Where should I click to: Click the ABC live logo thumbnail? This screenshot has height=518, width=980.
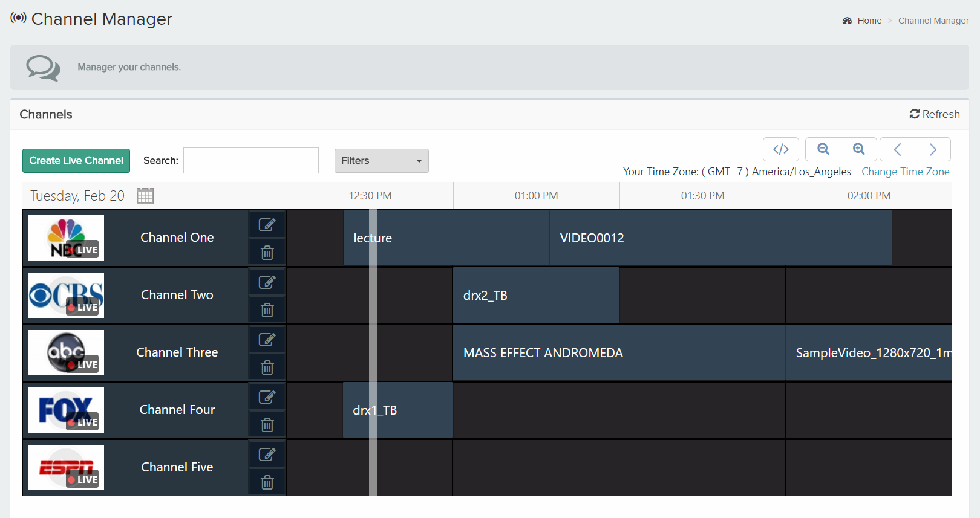click(66, 352)
